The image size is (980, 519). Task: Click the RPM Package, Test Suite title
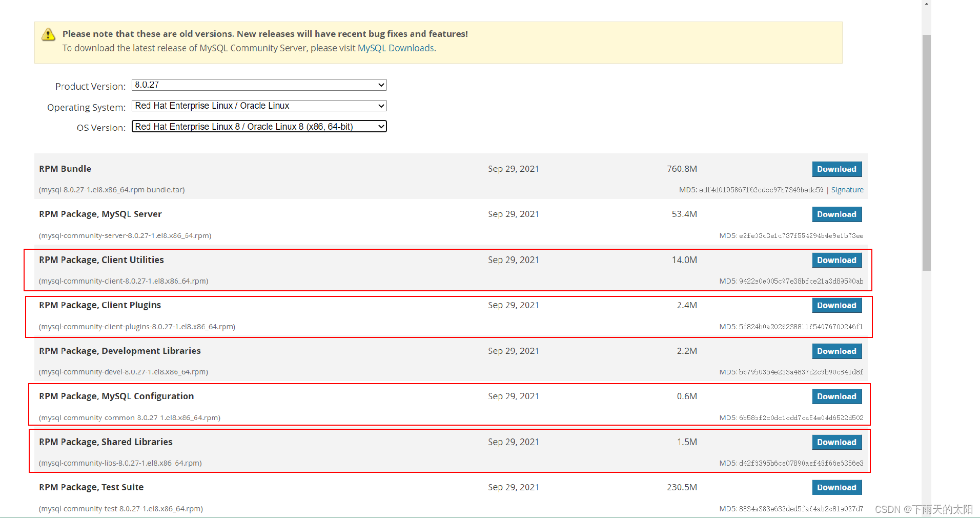click(x=91, y=487)
